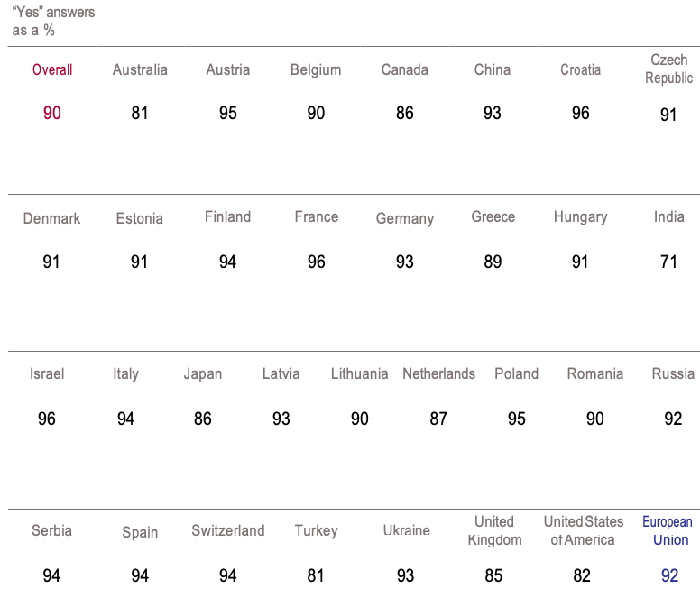Viewport: 700px width, 589px height.
Task: Click the European Union value 92
Action: [669, 575]
